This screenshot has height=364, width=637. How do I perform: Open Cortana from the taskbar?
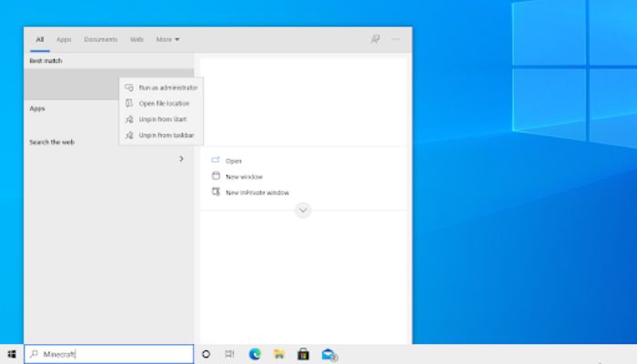tap(206, 354)
